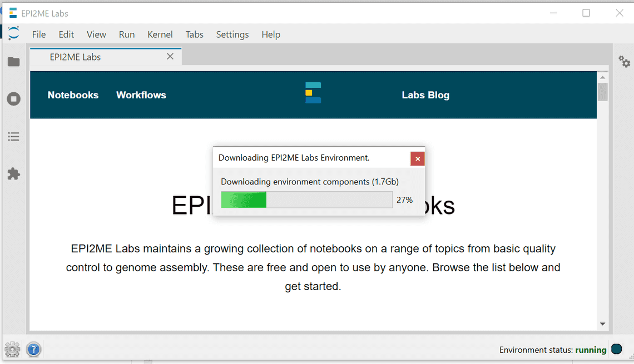
Task: Go to Notebooks page link
Action: pos(73,95)
